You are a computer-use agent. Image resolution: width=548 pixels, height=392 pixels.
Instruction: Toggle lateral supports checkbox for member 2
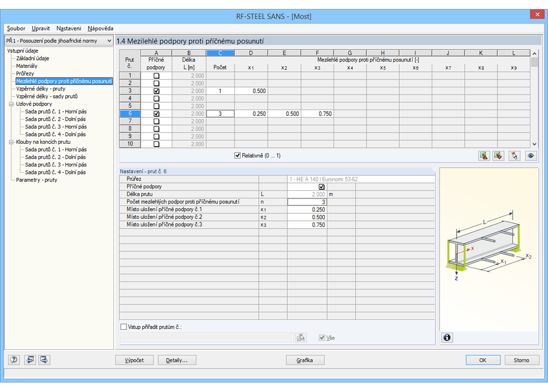tap(156, 83)
